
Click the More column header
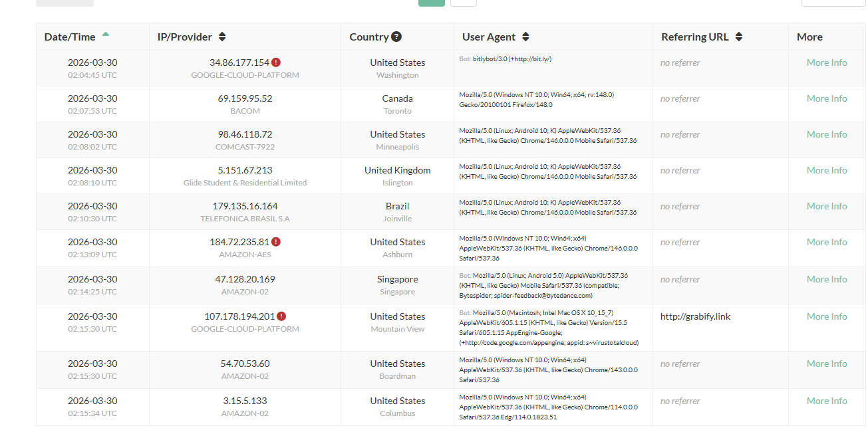coord(809,37)
